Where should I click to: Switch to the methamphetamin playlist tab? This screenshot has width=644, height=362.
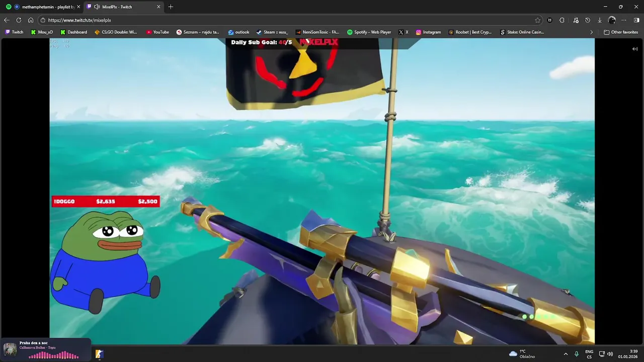click(x=43, y=7)
